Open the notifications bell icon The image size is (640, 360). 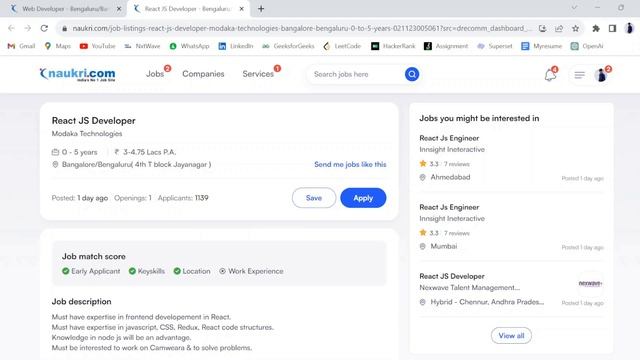[x=550, y=75]
